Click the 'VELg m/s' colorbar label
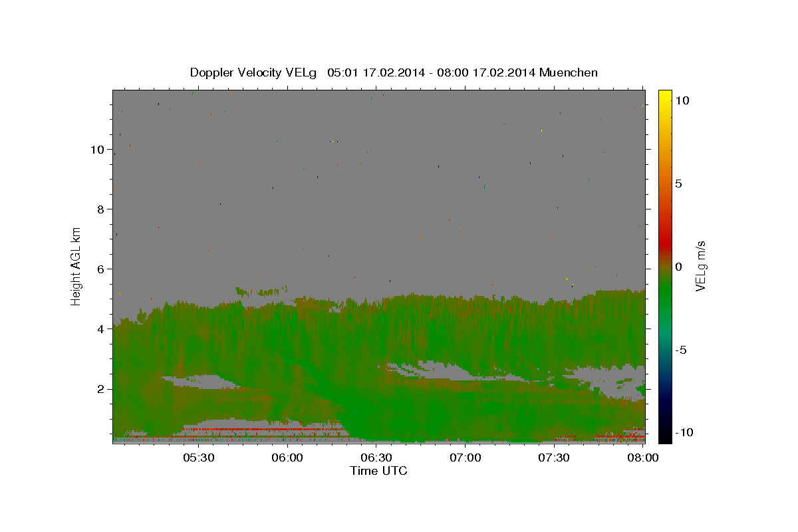 [x=700, y=266]
